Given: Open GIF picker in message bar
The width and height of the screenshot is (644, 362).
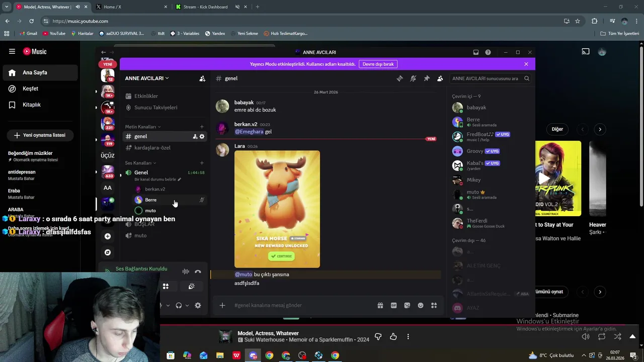Looking at the screenshot, I should [394, 305].
